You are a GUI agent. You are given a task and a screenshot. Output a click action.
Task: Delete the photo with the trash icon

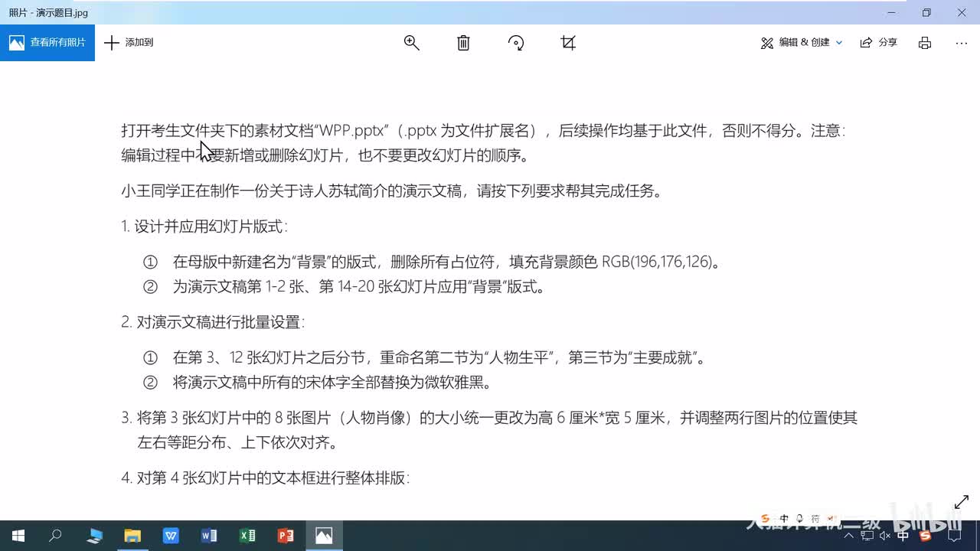point(463,43)
